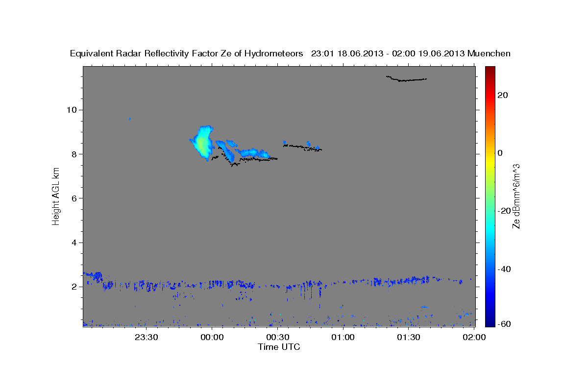Click the colorbar tick label 0

tap(500, 153)
